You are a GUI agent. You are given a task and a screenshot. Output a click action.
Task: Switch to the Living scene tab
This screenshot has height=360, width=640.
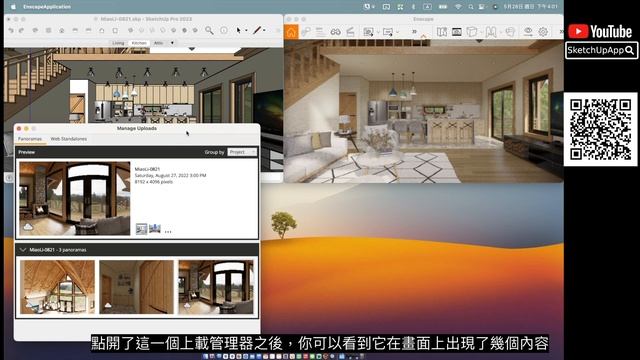pyautogui.click(x=118, y=43)
